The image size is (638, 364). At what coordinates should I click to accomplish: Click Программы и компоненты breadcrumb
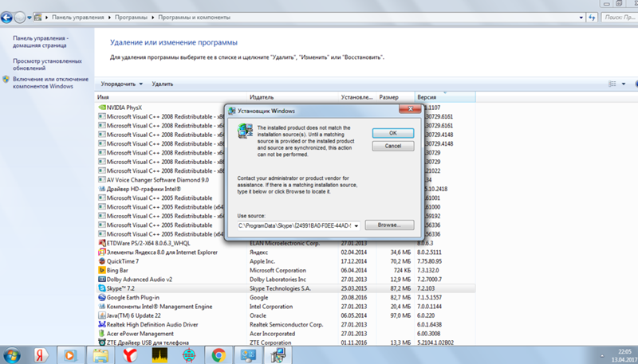point(194,18)
